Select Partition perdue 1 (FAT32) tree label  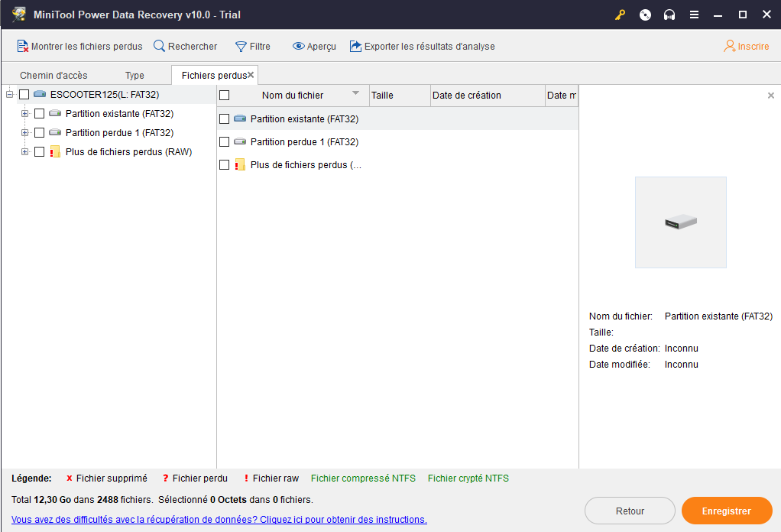click(119, 132)
